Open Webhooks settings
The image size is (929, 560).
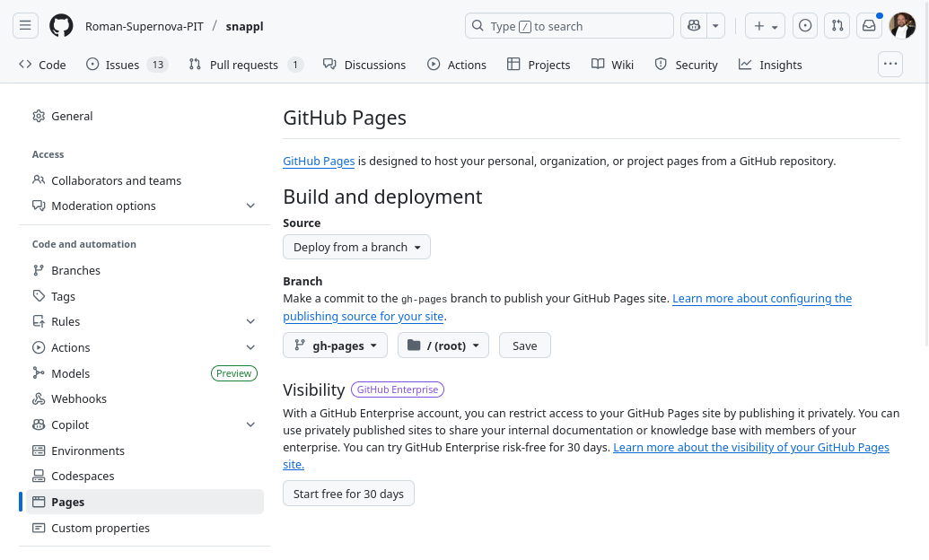click(x=145, y=398)
